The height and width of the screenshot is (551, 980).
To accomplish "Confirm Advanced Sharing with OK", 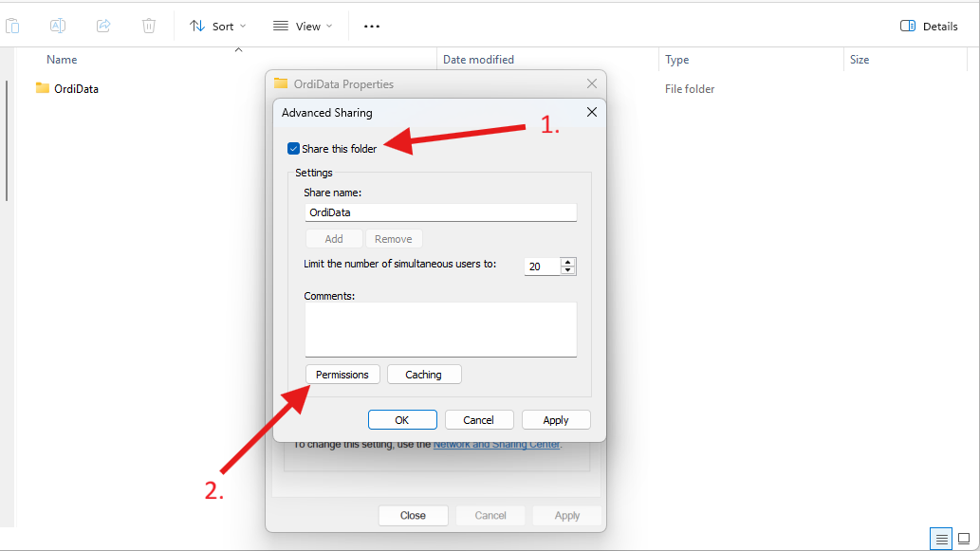I will [x=402, y=420].
